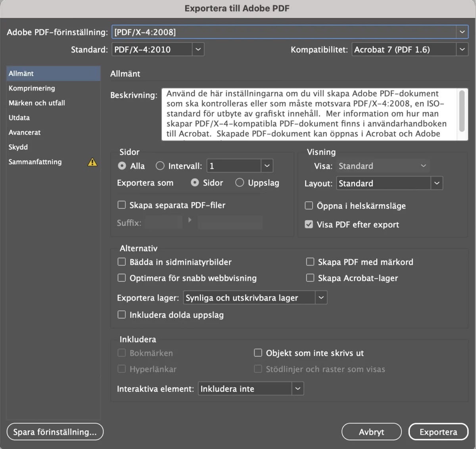Switch to the Skydd panel
The image size is (476, 449).
(54, 147)
